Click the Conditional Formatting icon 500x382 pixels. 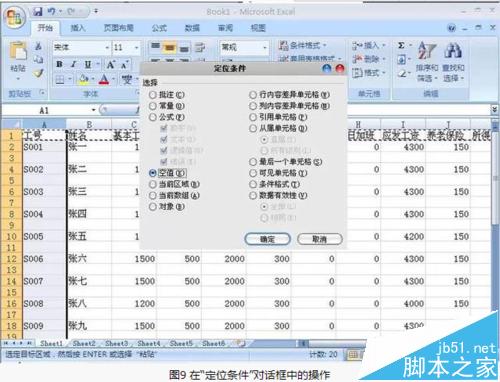tap(284, 45)
